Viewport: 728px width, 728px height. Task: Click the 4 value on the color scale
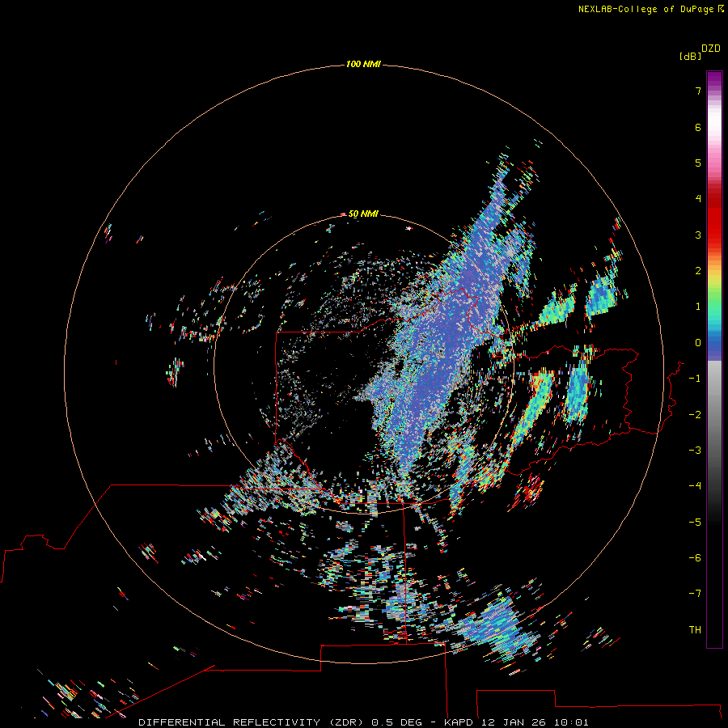click(x=698, y=199)
